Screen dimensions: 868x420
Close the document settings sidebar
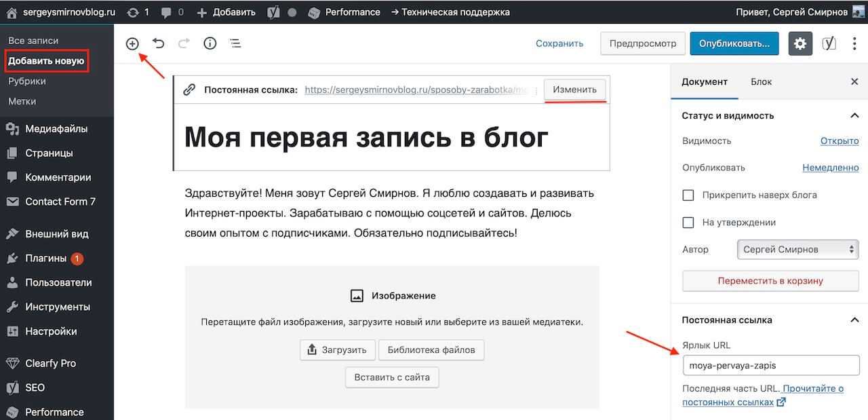(x=854, y=81)
